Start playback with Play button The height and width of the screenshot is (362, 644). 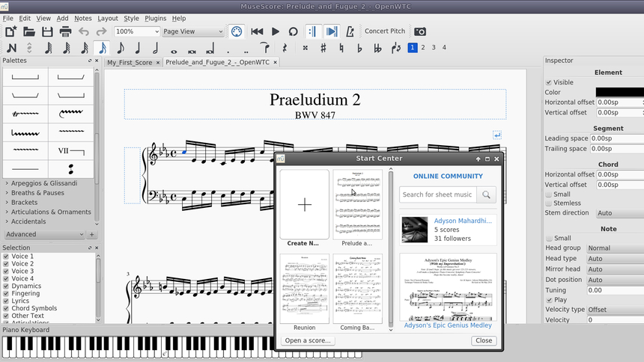click(276, 31)
